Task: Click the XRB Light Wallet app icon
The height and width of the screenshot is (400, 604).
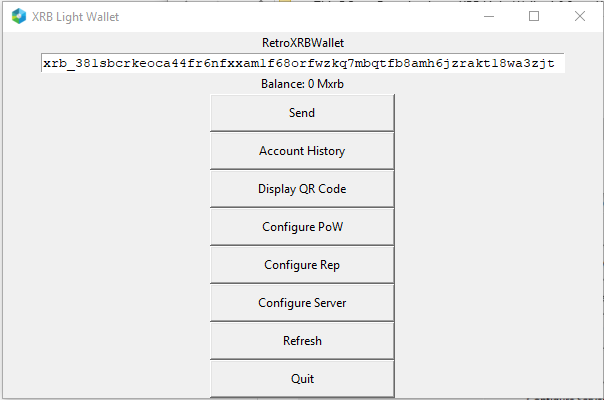Action: [x=18, y=17]
